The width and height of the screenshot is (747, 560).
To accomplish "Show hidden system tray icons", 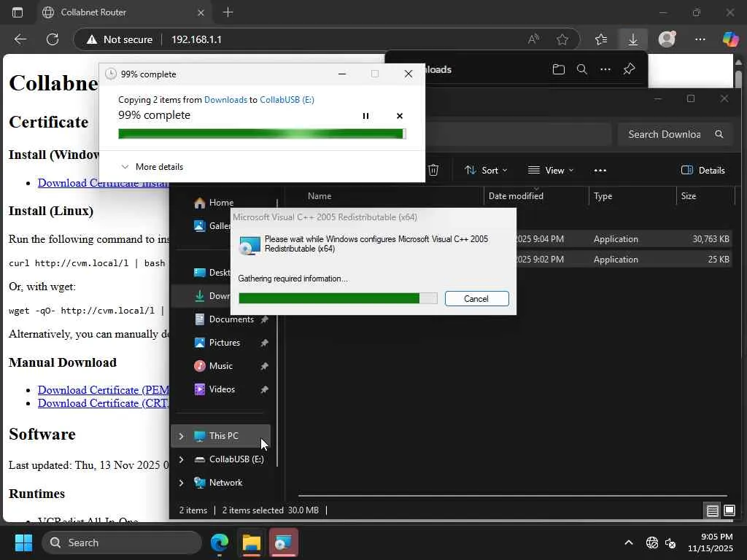I will pyautogui.click(x=629, y=542).
